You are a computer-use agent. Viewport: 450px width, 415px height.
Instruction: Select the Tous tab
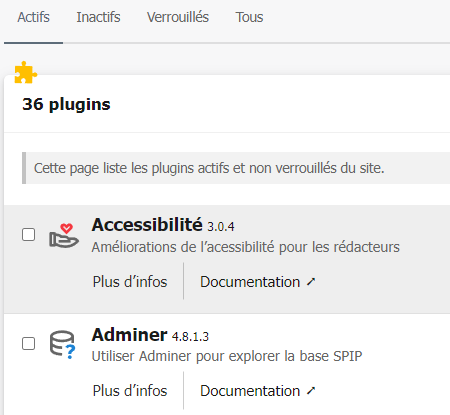(249, 17)
